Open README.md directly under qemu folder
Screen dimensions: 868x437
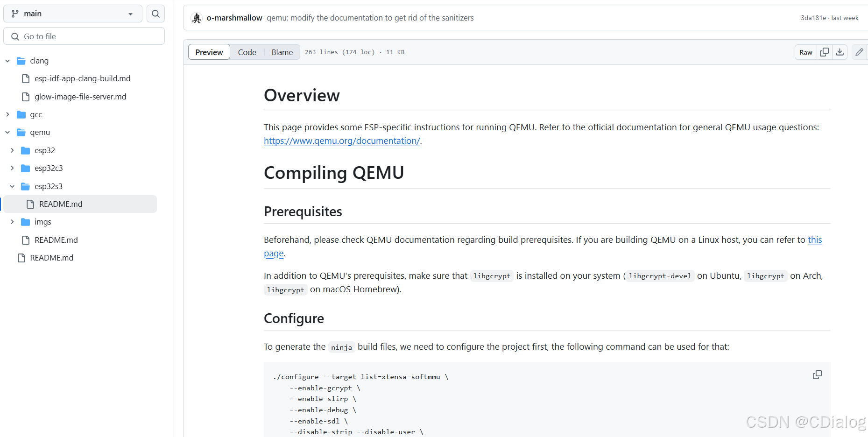56,240
